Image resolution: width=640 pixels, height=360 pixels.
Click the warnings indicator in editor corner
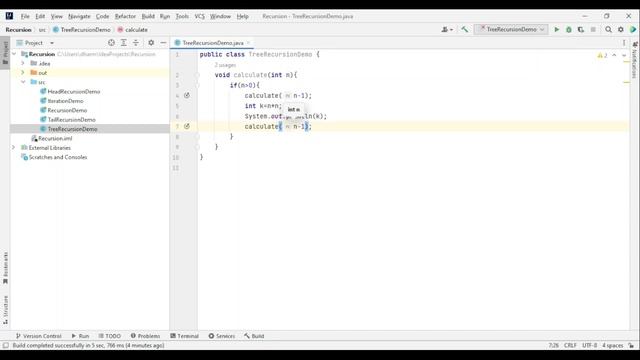[602, 55]
